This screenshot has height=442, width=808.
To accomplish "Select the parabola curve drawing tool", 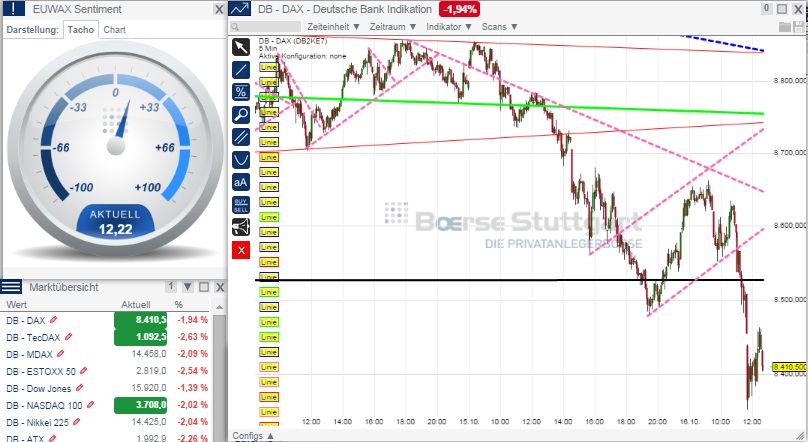I will 241,159.
